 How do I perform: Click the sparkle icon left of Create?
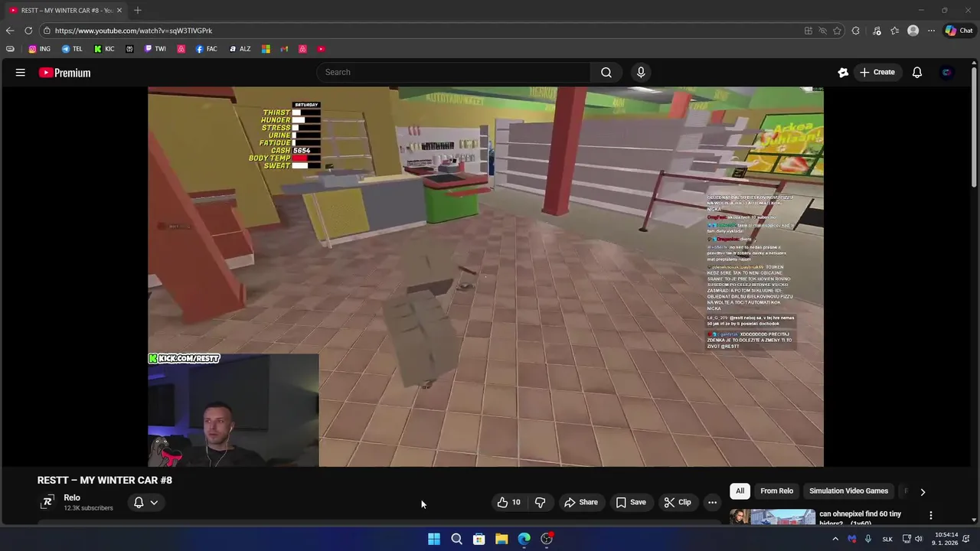pos(843,73)
